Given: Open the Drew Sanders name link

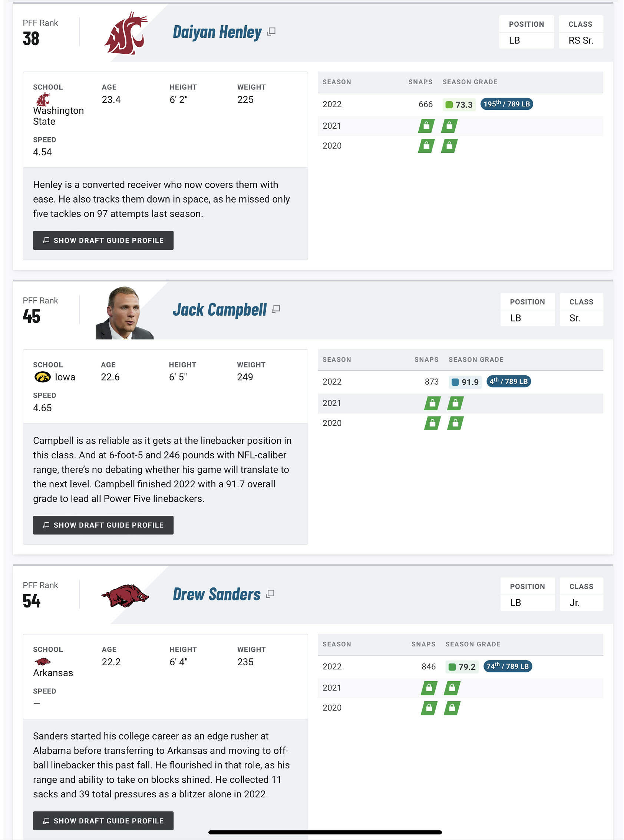Looking at the screenshot, I should tap(217, 594).
